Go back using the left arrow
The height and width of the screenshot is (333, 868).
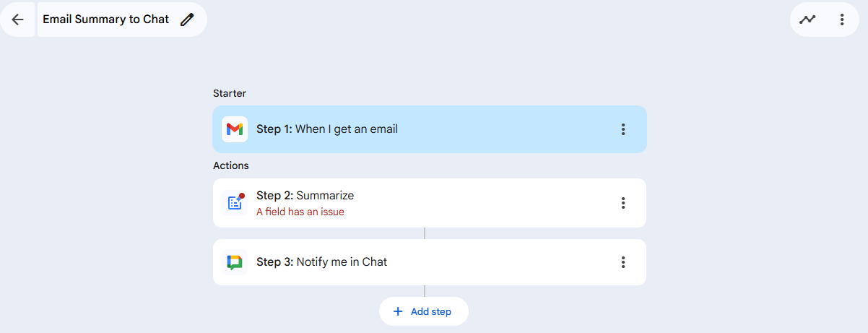[x=17, y=20]
